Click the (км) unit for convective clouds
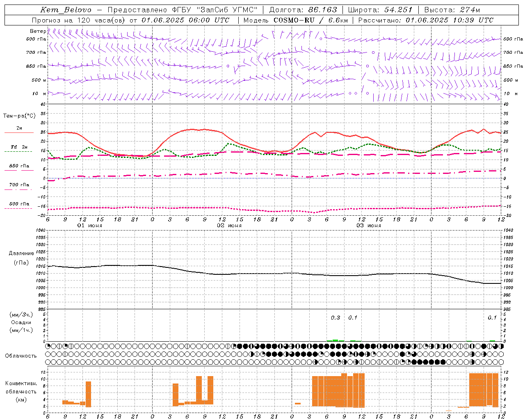Viewport: 525px width, 420px height. click(21, 399)
